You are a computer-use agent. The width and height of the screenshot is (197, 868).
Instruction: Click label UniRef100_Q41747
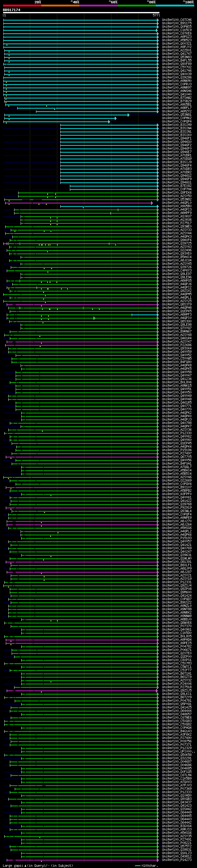pyautogui.click(x=177, y=54)
